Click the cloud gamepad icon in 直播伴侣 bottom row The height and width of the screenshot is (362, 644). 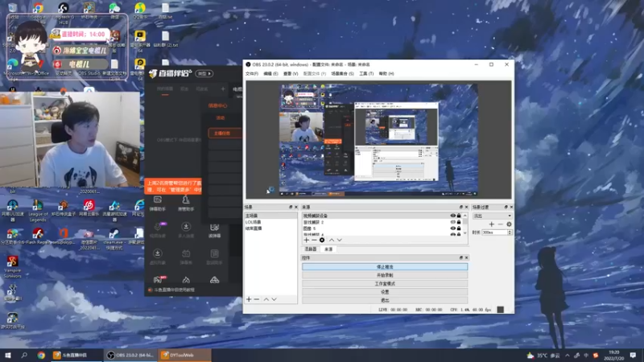point(214,280)
